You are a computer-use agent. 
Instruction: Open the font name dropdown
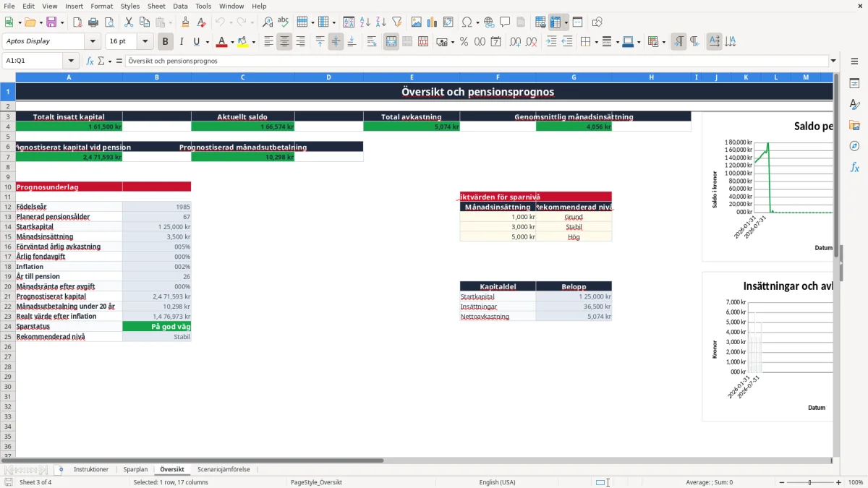(93, 42)
